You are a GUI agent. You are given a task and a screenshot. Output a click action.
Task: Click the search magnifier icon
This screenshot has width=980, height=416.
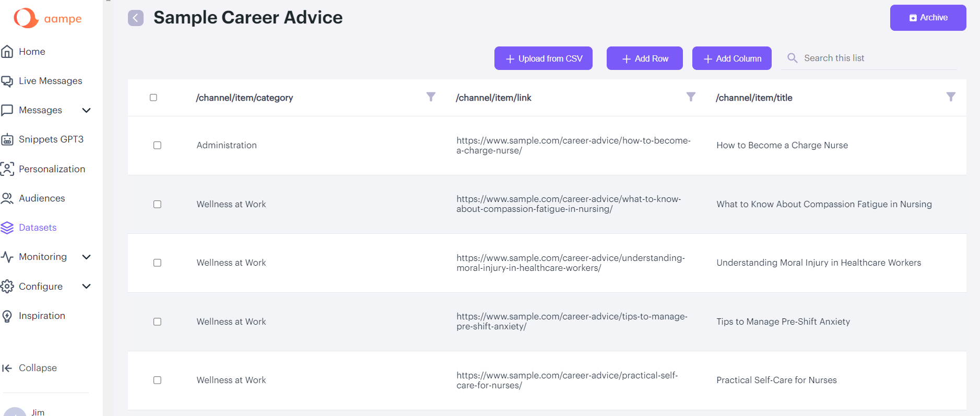pos(792,58)
